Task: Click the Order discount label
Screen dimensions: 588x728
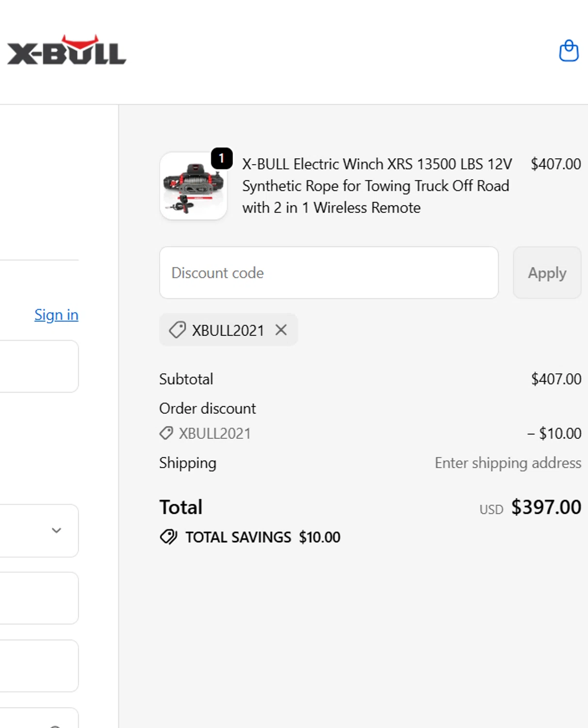Action: click(x=208, y=409)
